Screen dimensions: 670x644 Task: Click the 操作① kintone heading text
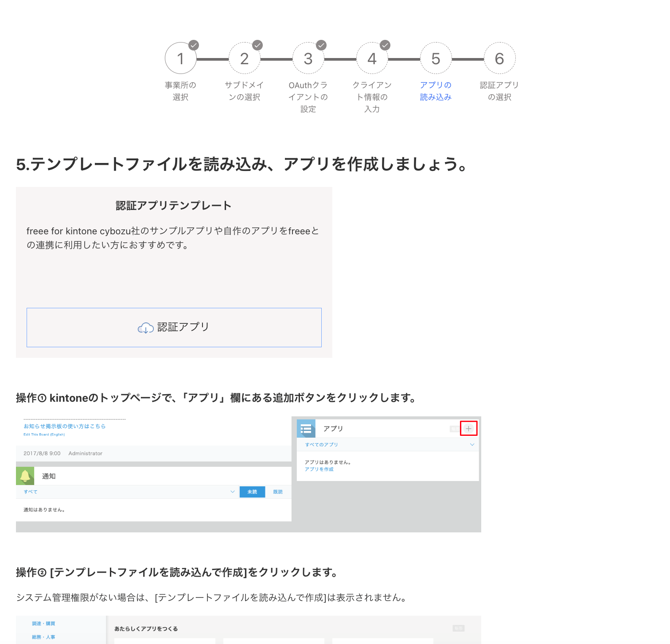coord(217,398)
